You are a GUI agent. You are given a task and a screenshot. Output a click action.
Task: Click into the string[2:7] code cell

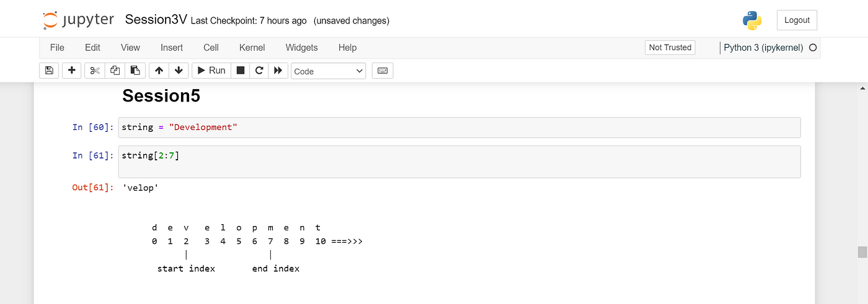pos(459,162)
